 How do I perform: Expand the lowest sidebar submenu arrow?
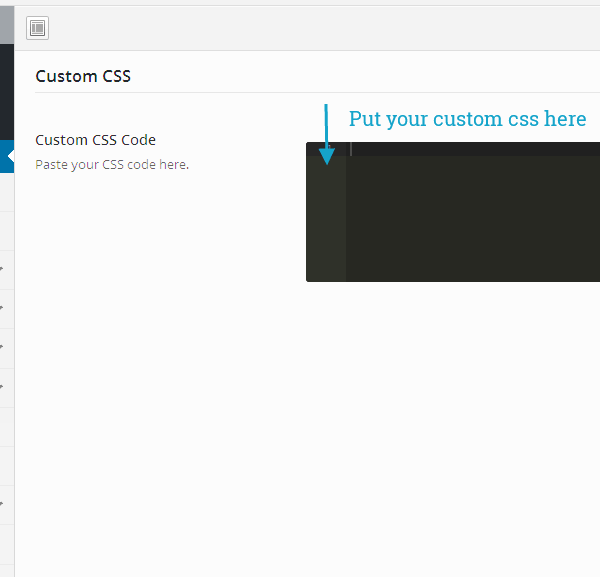pos(2,504)
